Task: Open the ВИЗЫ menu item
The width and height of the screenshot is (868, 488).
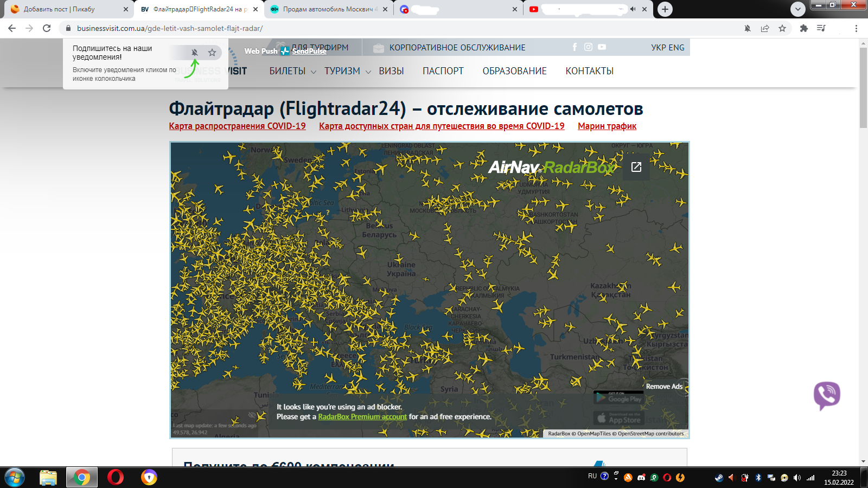Action: click(391, 71)
